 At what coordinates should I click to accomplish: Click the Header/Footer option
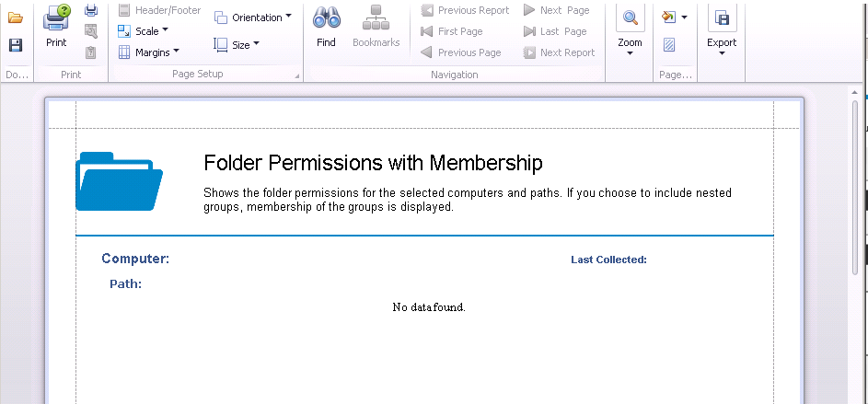159,10
